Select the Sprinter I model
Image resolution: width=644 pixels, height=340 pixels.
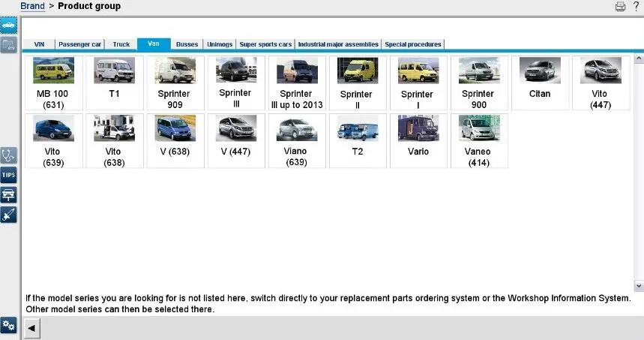[x=418, y=83]
